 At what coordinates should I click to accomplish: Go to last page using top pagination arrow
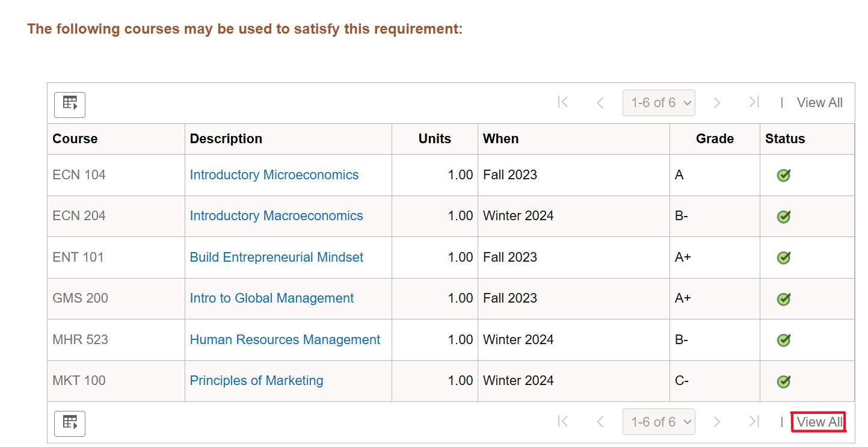754,102
